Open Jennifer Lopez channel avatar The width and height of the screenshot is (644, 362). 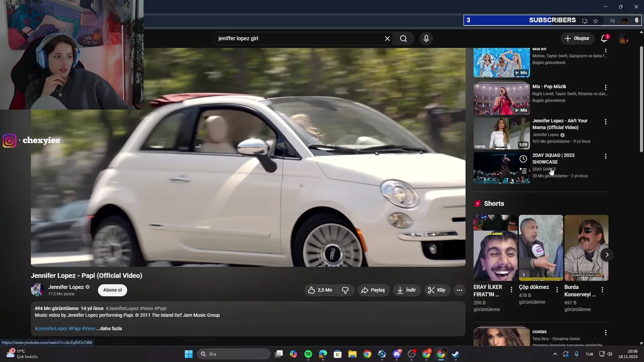click(37, 290)
